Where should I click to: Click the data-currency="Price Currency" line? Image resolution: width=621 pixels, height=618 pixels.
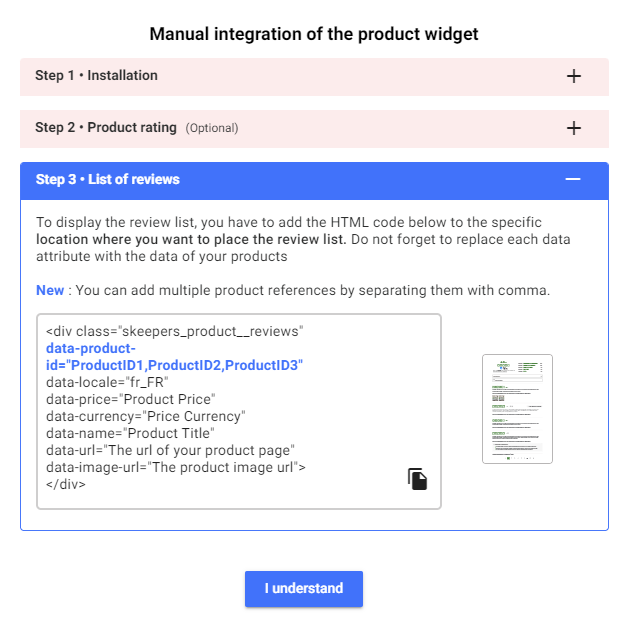(146, 416)
